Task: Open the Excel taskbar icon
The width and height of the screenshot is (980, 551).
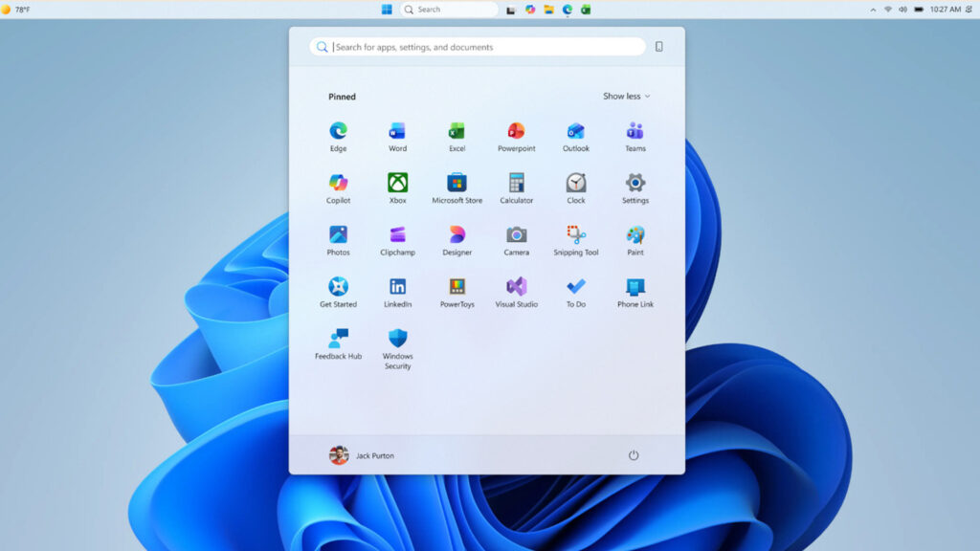Action: coord(586,10)
